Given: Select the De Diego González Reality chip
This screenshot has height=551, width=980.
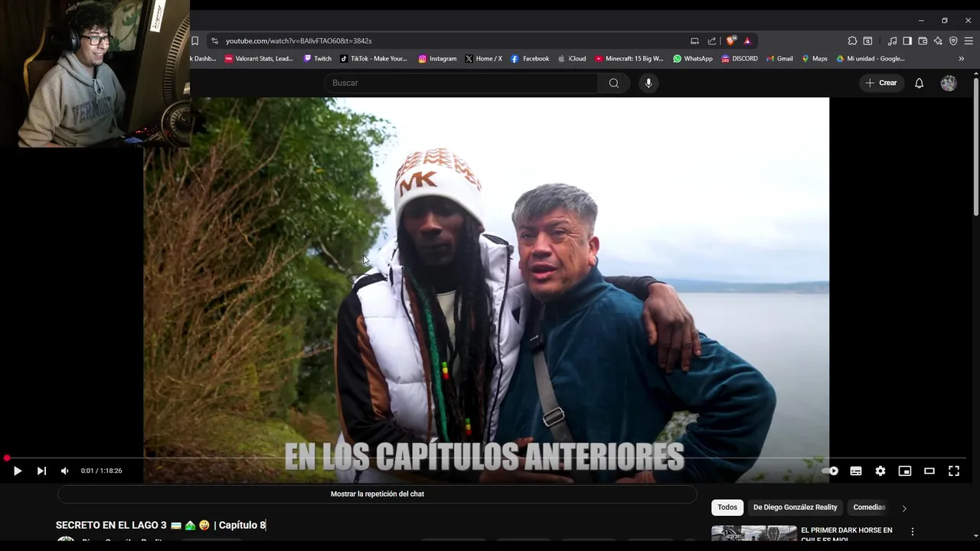Looking at the screenshot, I should [795, 507].
